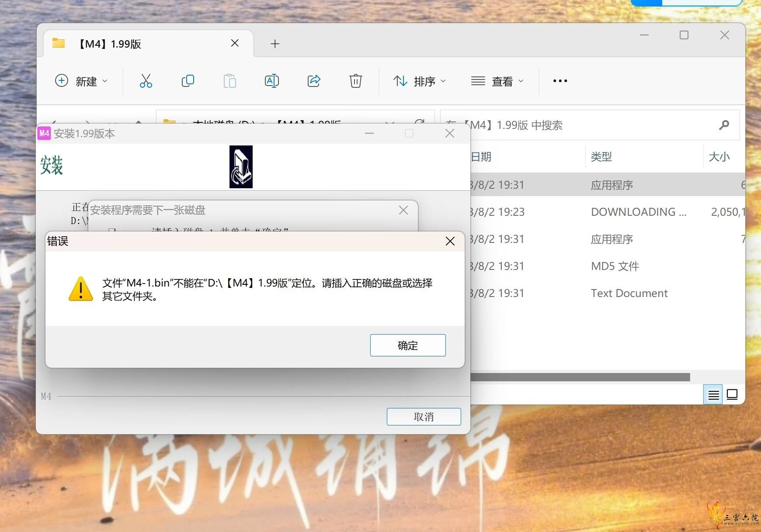Minimize the 安装1.99版本 installer window

[x=369, y=133]
